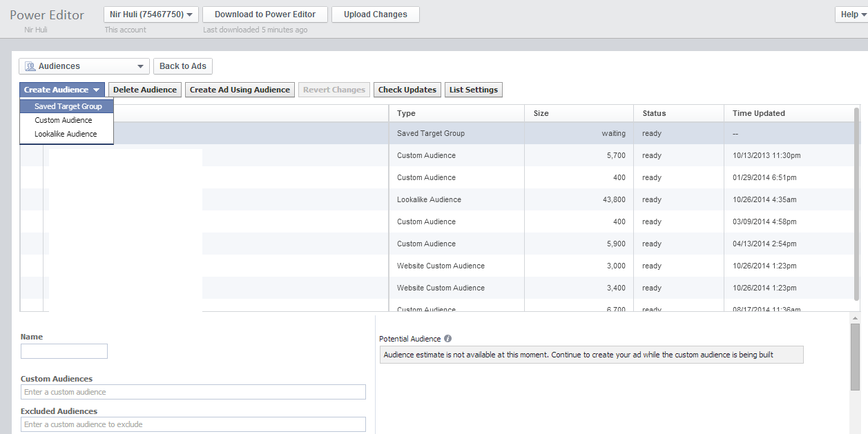Screen dimensions: 868x434
Task: Open the Nir Huli account dropdown
Action: point(151,14)
